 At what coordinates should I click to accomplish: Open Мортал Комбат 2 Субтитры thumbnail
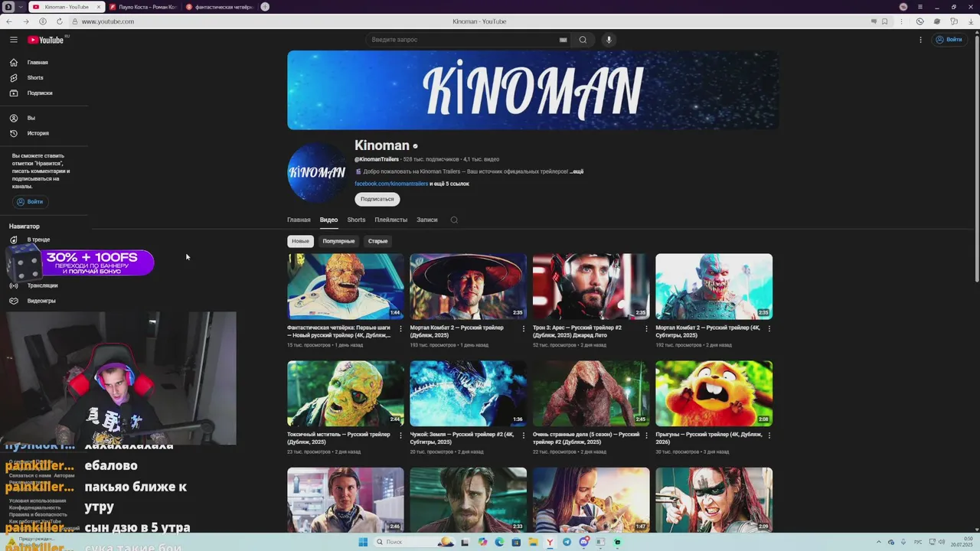point(714,286)
